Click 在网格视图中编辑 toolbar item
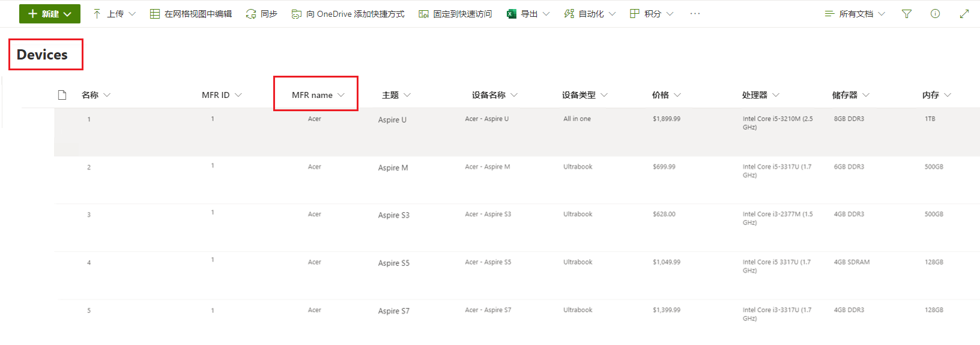The image size is (980, 345). click(x=191, y=14)
